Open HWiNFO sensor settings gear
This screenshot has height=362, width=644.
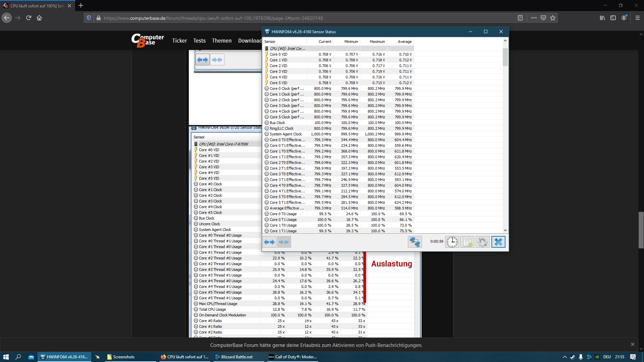click(483, 242)
